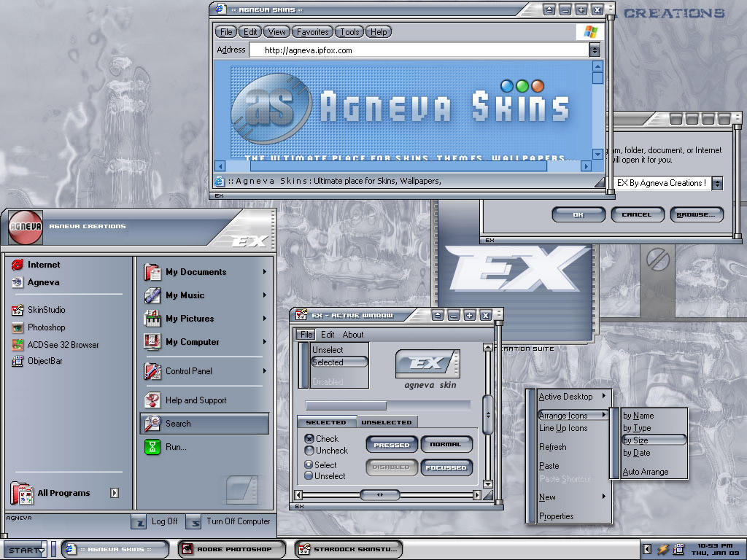Click the Turn Off Computer icon
The image size is (747, 560).
point(193,522)
